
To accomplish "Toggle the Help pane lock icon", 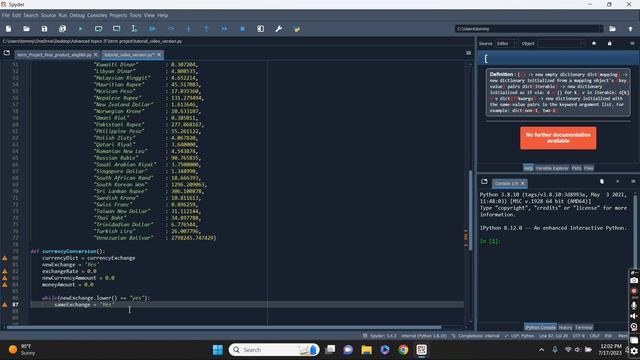I will tap(609, 43).
